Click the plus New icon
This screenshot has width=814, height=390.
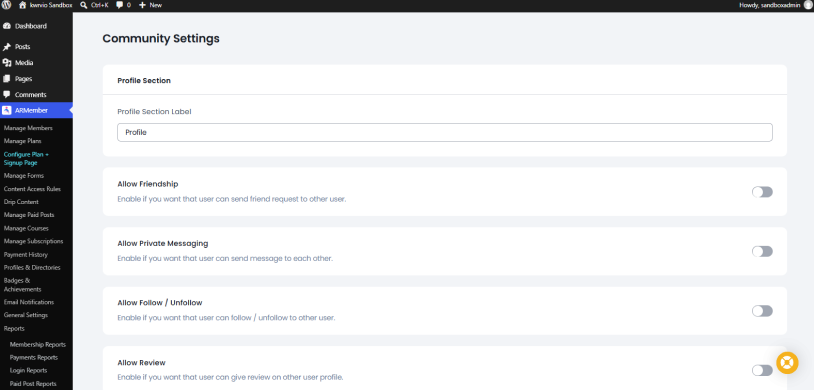point(142,5)
